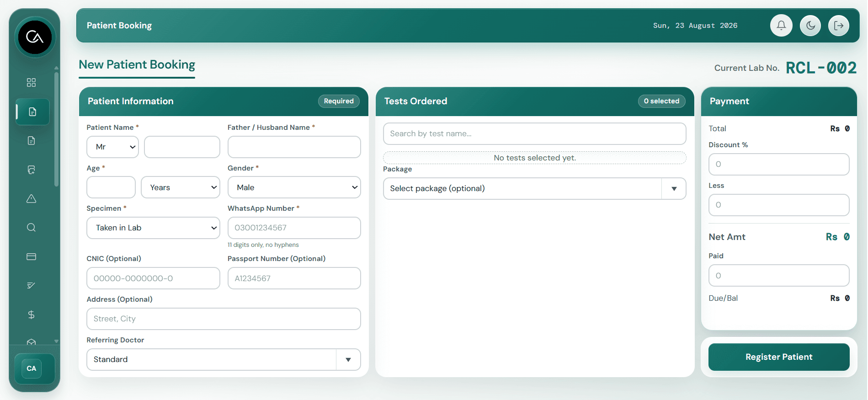Click the No tests selected yet message
Viewport: 868px width, 400px height.
(535, 158)
